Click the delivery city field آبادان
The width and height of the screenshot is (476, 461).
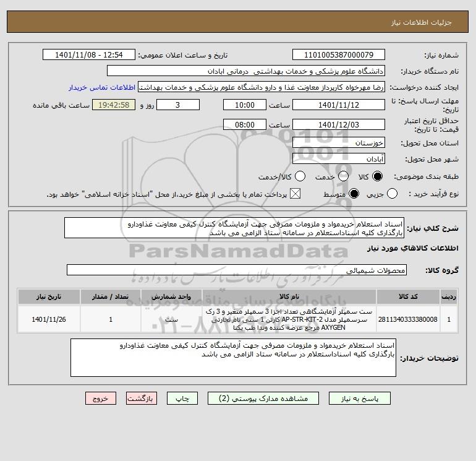(339, 158)
